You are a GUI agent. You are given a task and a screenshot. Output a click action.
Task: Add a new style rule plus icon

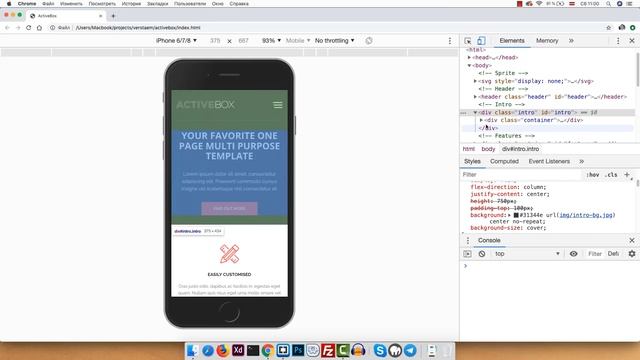click(627, 175)
